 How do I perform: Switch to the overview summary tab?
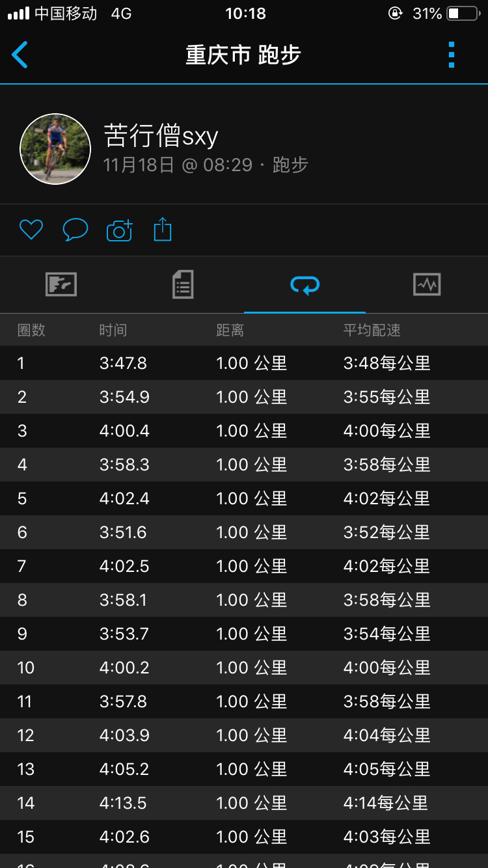[x=61, y=284]
